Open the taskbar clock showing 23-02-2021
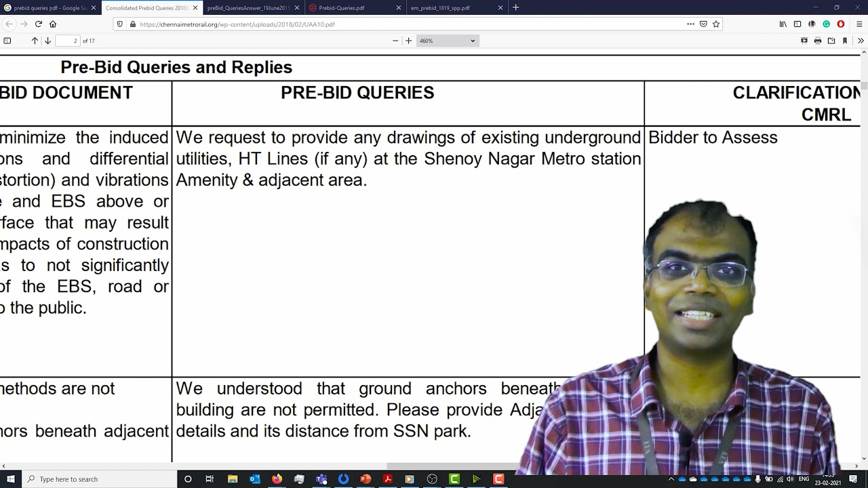 828,479
